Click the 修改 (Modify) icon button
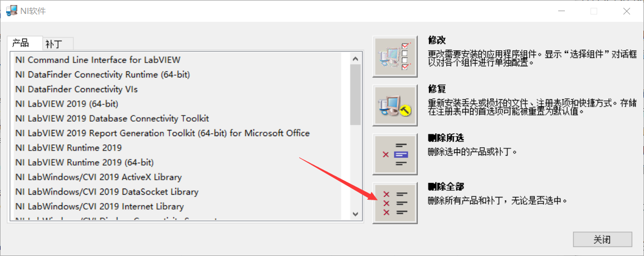 pos(394,56)
